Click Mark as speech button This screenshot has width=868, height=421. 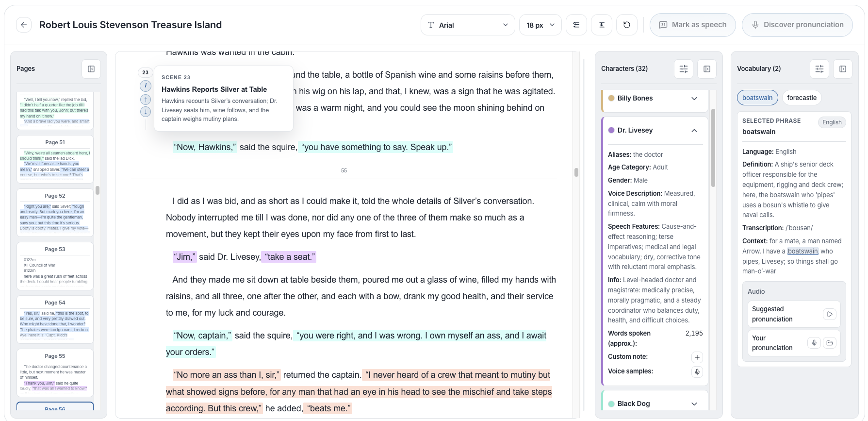[693, 25]
